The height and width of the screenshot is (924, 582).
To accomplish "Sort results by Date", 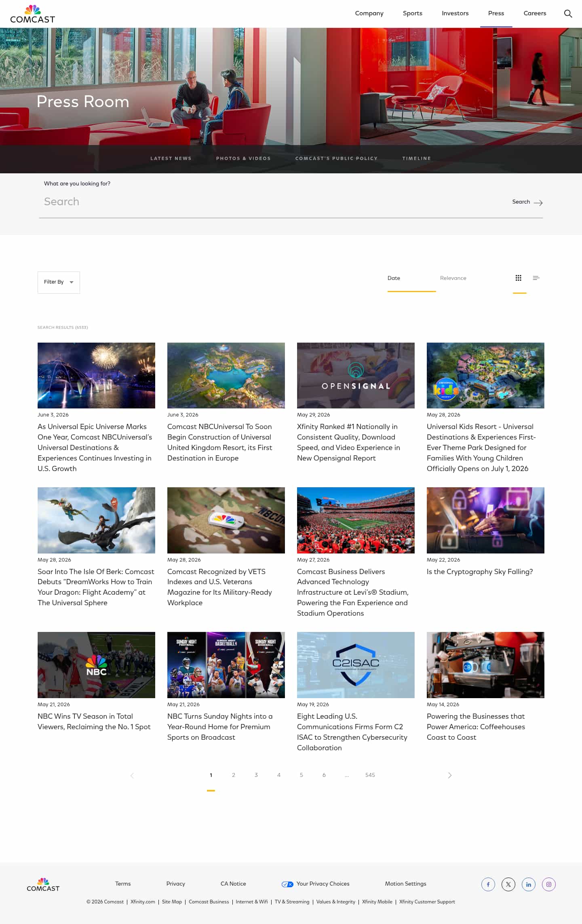I will click(394, 278).
